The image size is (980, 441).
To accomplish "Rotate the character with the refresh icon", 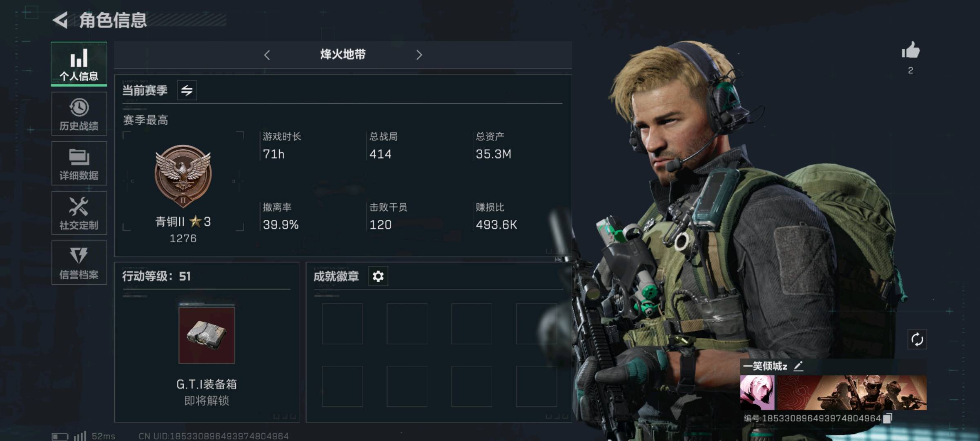I will (917, 339).
